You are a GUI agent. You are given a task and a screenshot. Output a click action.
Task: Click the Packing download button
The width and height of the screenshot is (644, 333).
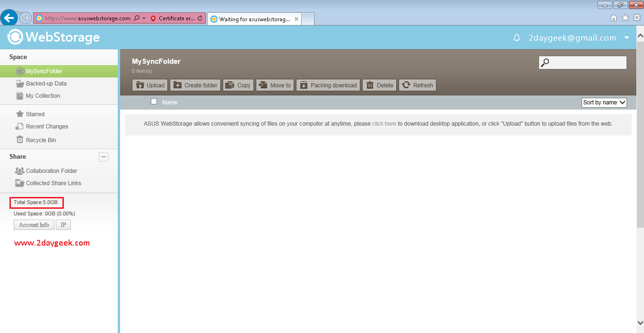point(328,85)
